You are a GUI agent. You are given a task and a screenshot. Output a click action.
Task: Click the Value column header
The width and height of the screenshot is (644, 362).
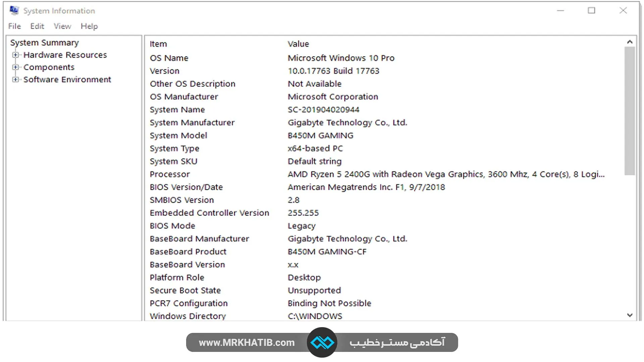point(298,44)
